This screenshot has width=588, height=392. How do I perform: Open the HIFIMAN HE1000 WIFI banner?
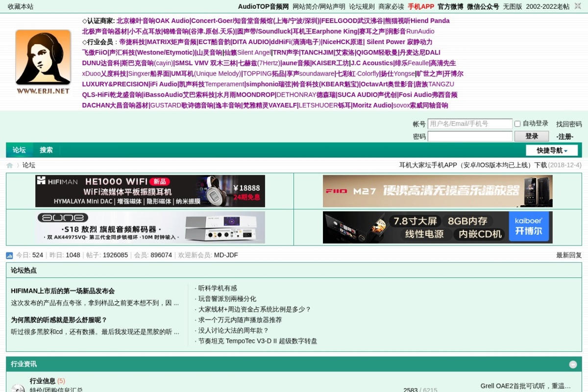[150, 191]
